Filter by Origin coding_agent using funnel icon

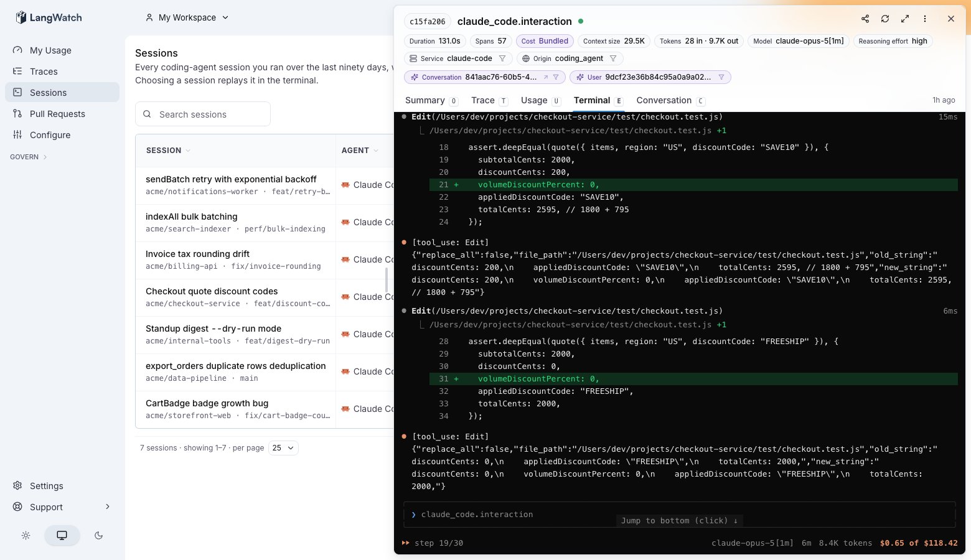pos(613,58)
